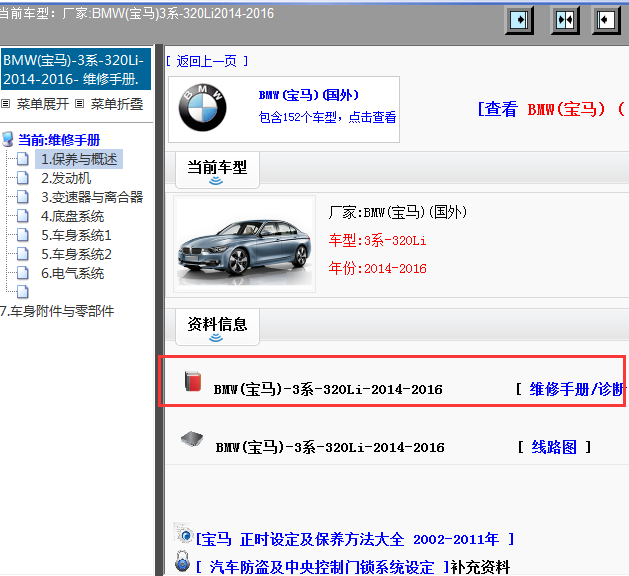Image resolution: width=629 pixels, height=576 pixels.
Task: Click the BMW roundel logo
Action: pos(203,107)
